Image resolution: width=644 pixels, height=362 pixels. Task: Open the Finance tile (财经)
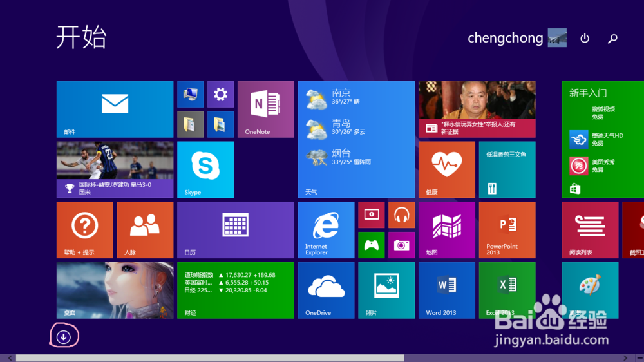(236, 291)
